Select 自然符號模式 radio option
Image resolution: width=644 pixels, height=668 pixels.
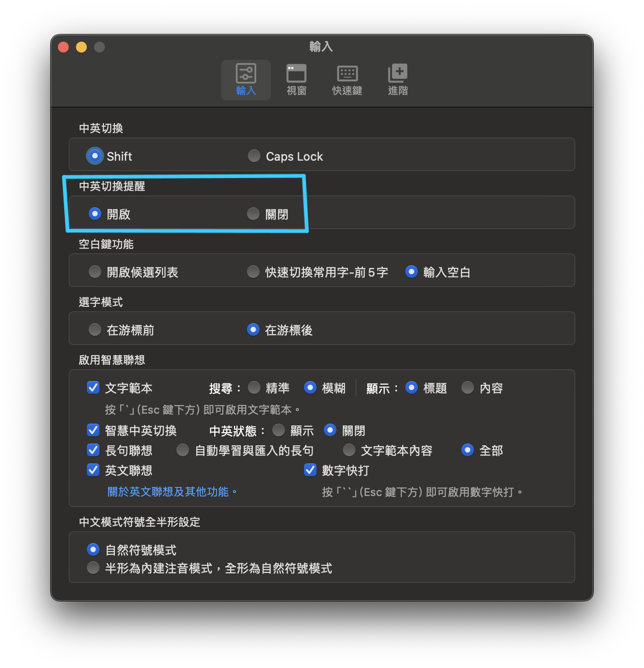pos(93,550)
